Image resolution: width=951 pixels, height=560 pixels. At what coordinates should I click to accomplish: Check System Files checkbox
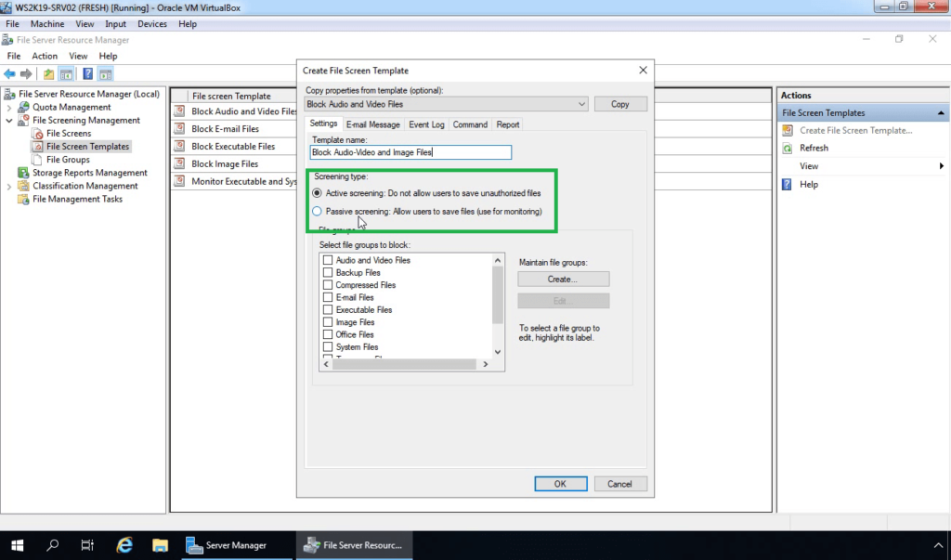pyautogui.click(x=328, y=347)
